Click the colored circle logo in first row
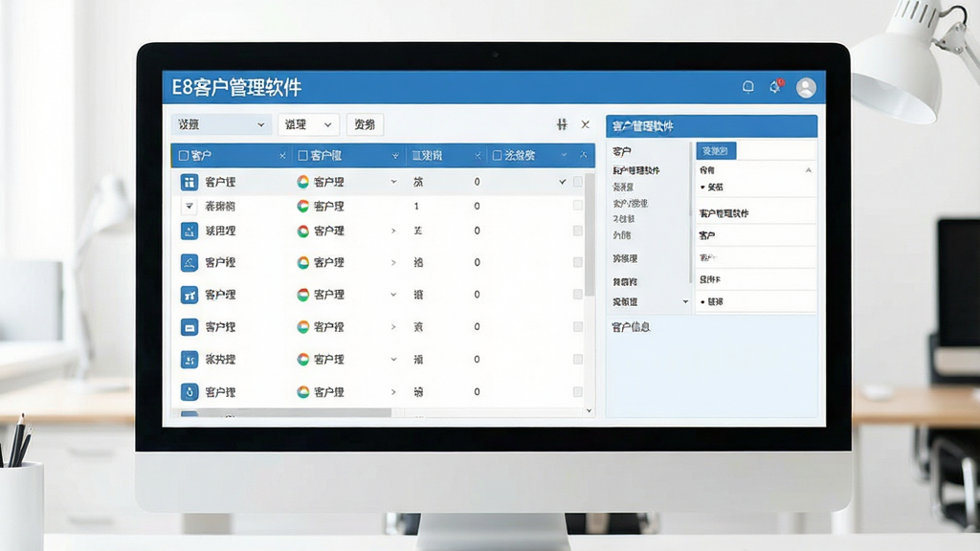 [303, 182]
